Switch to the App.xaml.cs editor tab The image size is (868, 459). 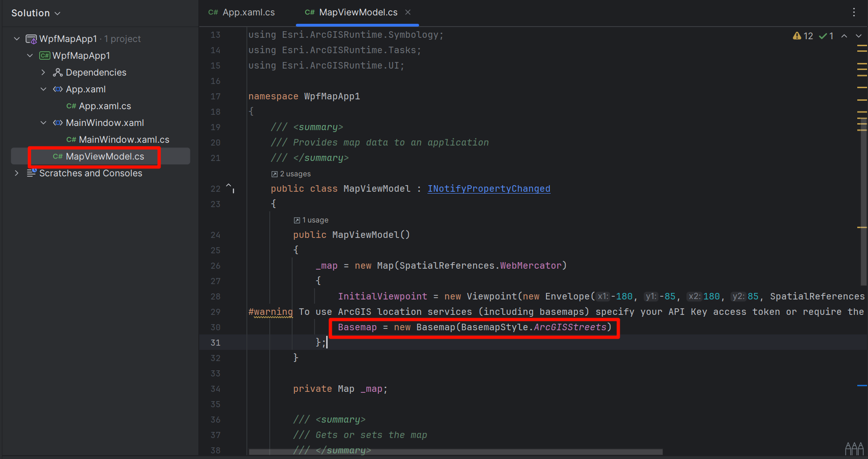[242, 13]
